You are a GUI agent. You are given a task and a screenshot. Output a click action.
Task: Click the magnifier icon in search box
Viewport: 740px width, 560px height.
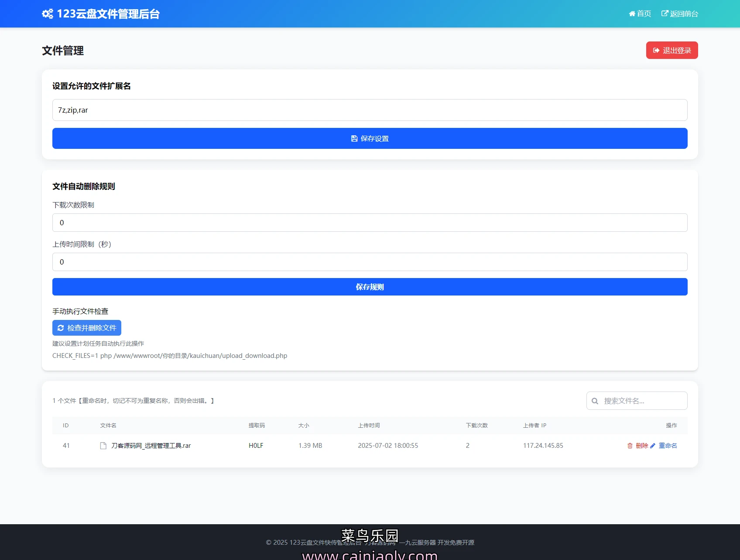tap(595, 401)
